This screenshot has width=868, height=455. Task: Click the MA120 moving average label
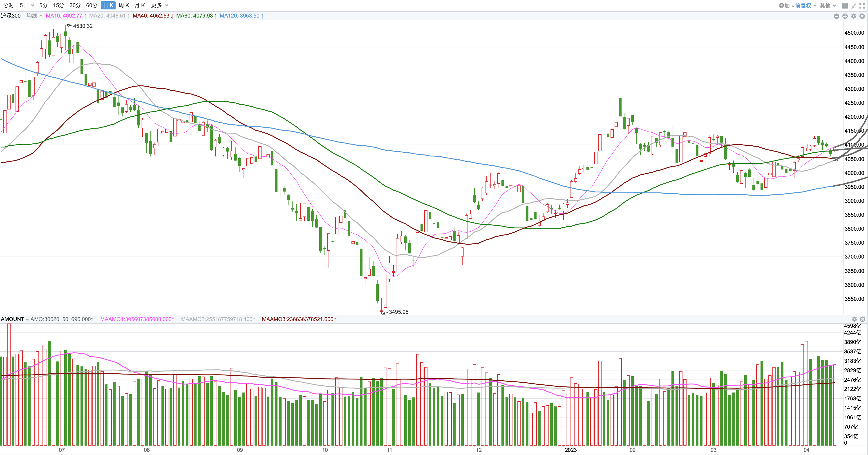coord(241,16)
